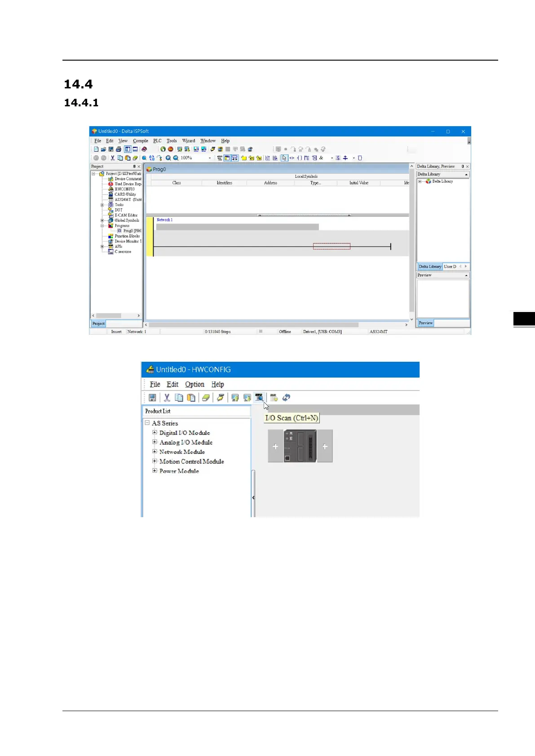Click the Upload icon in HWCONFIG toolbar

[x=234, y=397]
